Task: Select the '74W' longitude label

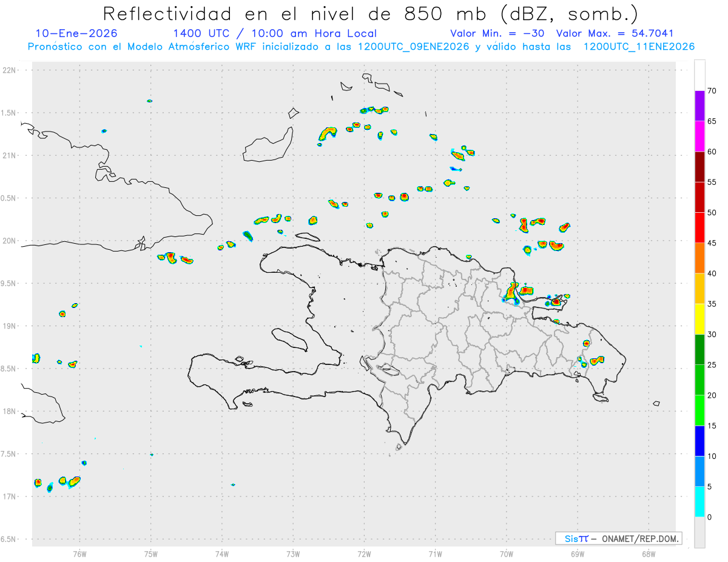Action: (222, 554)
